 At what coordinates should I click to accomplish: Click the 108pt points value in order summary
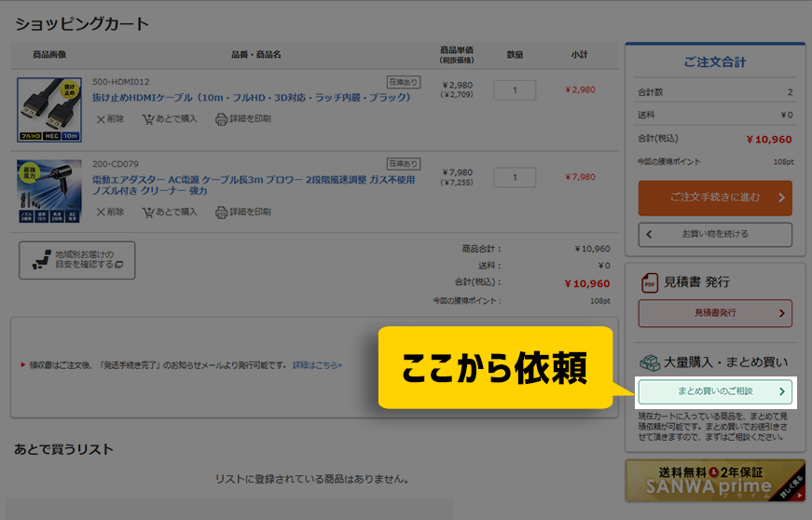783,162
